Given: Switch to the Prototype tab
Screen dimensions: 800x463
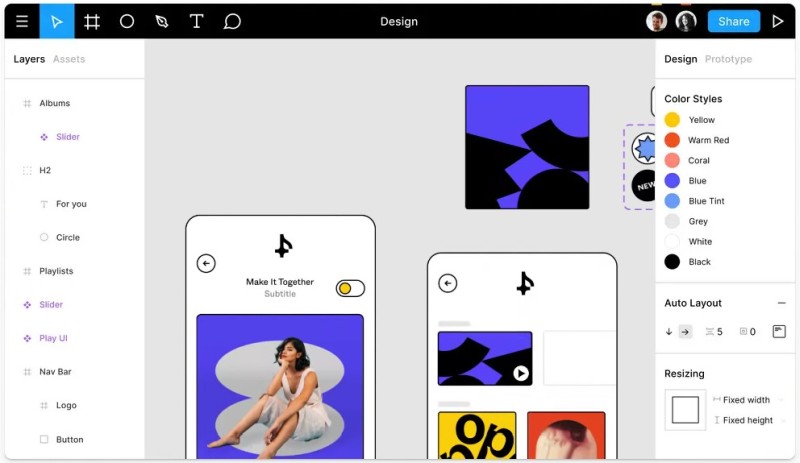Looking at the screenshot, I should coord(728,59).
